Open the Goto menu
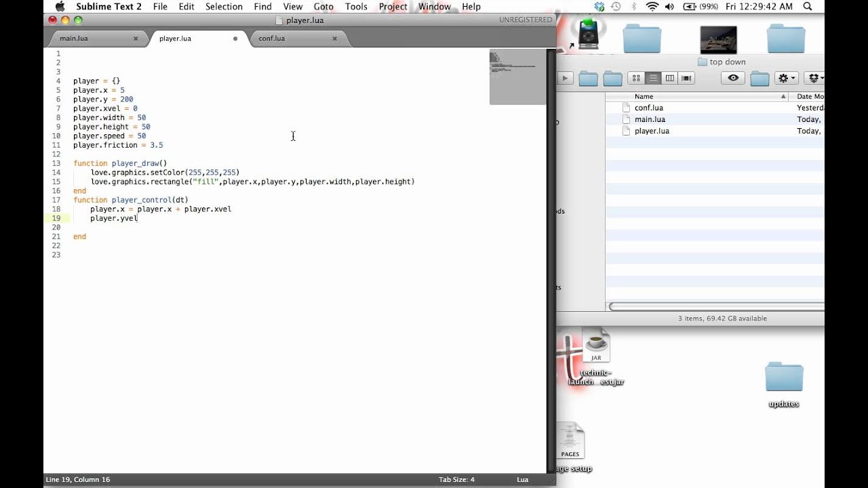The height and width of the screenshot is (488, 868). (323, 7)
